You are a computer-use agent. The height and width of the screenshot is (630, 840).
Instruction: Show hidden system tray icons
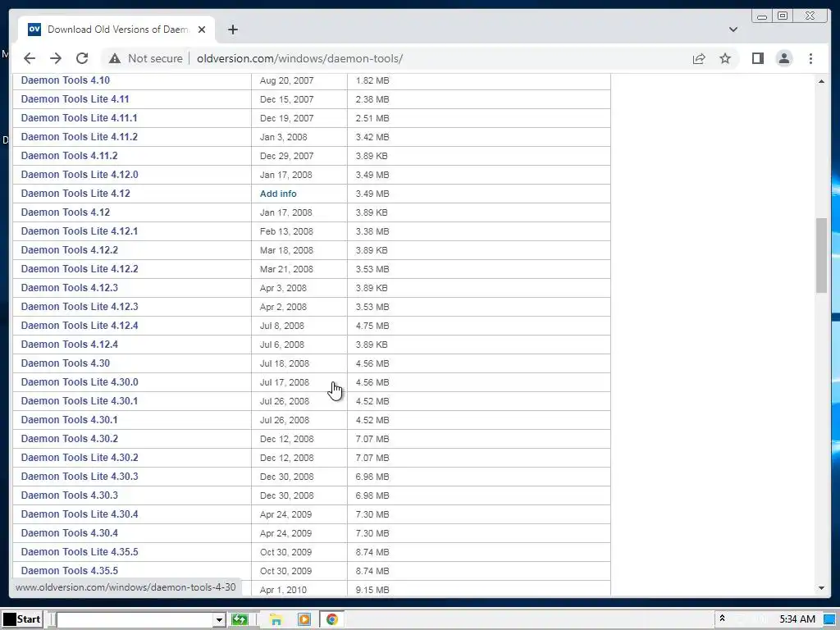722,619
